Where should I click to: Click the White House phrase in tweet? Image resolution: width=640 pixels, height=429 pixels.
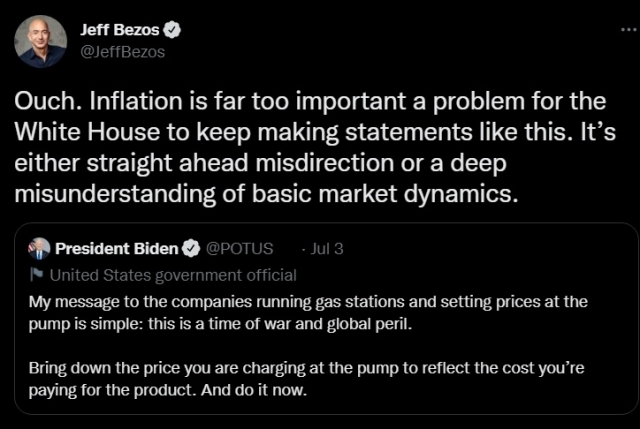[87, 132]
